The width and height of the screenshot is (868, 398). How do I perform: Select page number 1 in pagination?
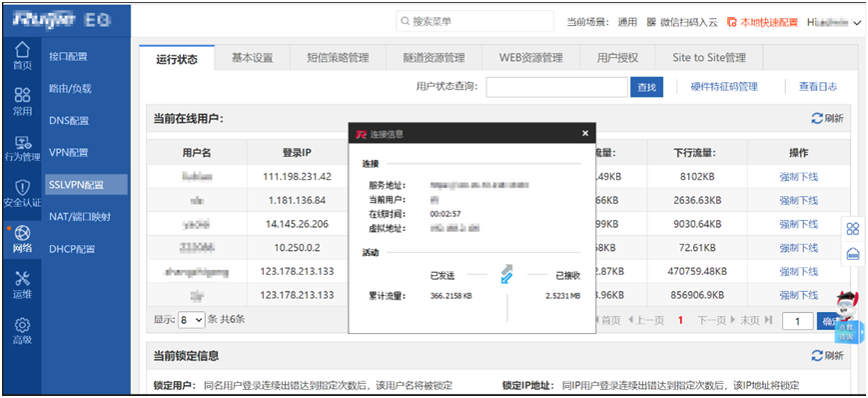click(x=680, y=320)
